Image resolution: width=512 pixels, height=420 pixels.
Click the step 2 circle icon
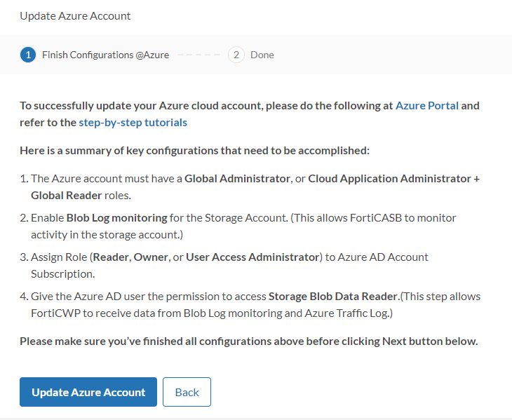[x=236, y=55]
